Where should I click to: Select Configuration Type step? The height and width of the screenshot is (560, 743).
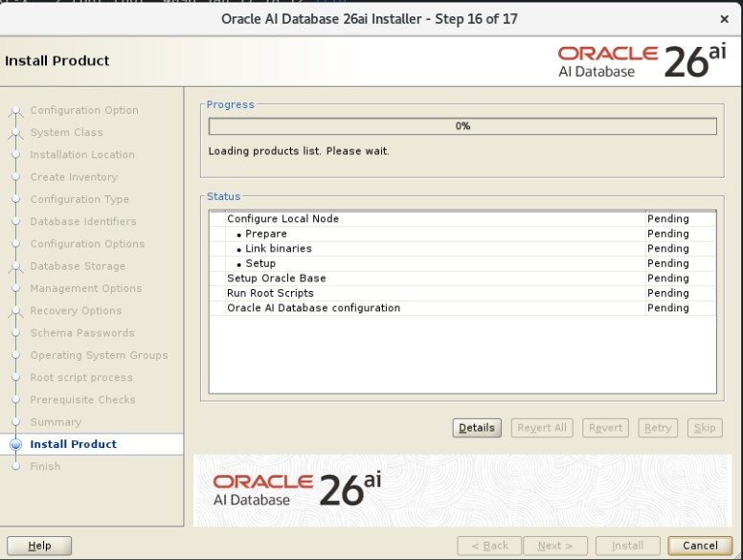pos(79,199)
